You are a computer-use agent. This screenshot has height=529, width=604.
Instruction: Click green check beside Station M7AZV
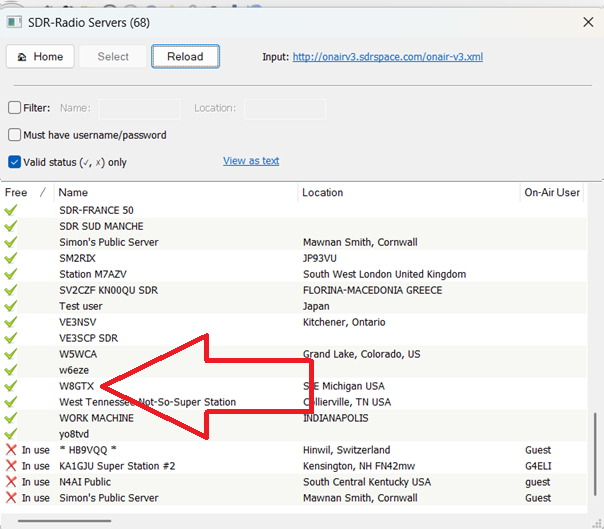click(x=11, y=274)
